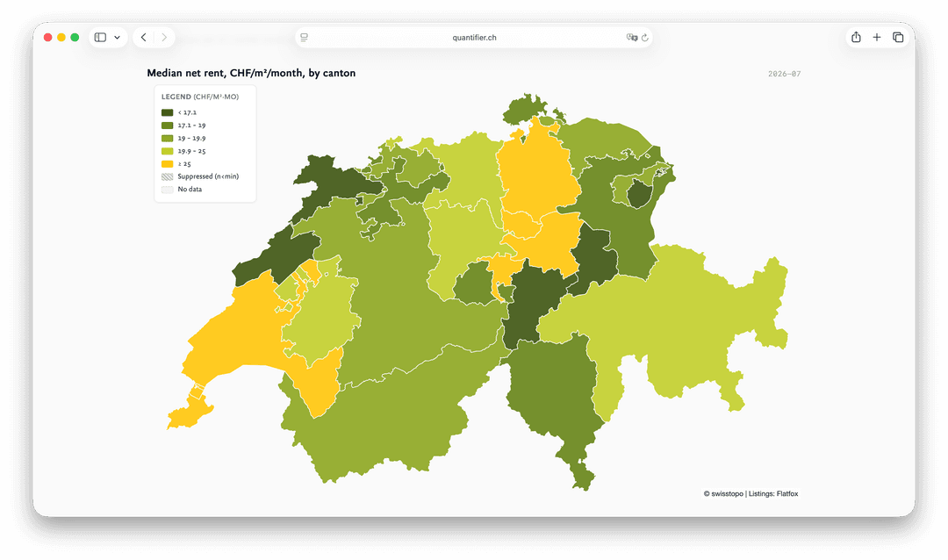Toggle the Safari sidebar
Image resolution: width=948 pixels, height=560 pixels.
[x=100, y=38]
